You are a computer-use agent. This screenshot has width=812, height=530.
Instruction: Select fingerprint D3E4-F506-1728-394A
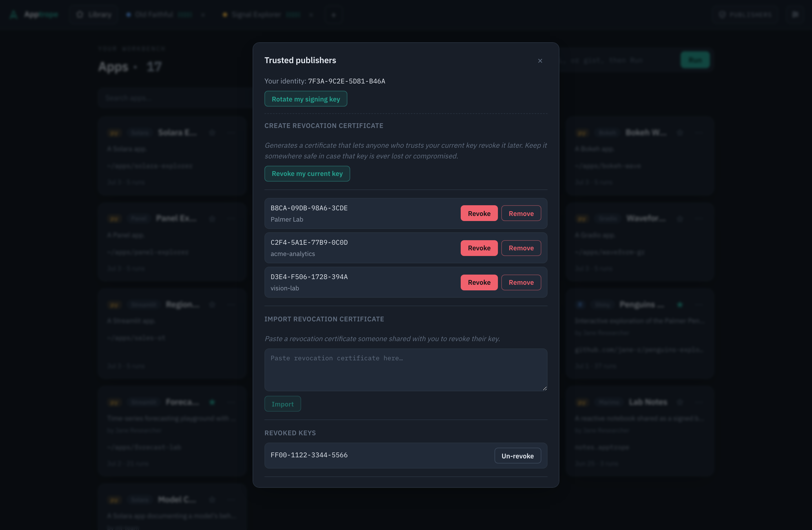tap(309, 277)
